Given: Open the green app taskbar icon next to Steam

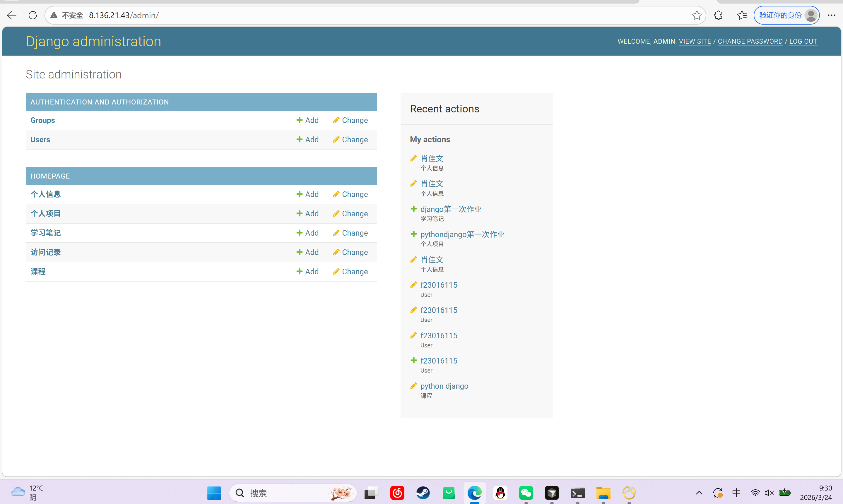Looking at the screenshot, I should [x=449, y=493].
